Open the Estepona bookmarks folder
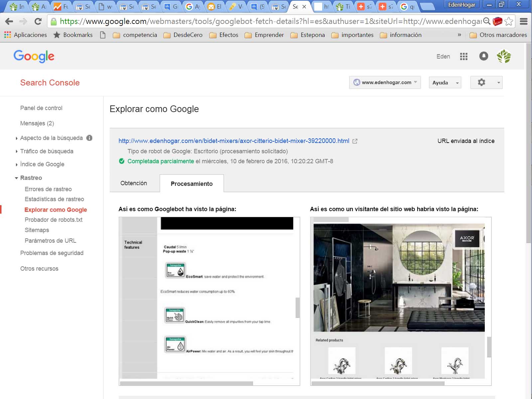532x399 pixels. click(308, 35)
